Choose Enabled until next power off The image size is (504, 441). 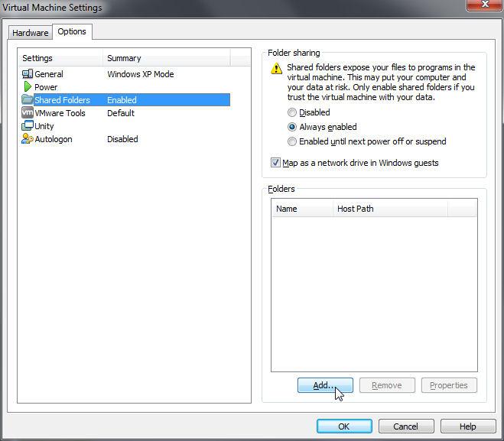click(x=292, y=141)
